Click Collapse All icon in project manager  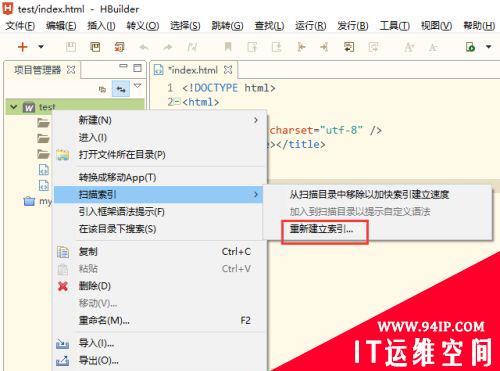(x=102, y=89)
